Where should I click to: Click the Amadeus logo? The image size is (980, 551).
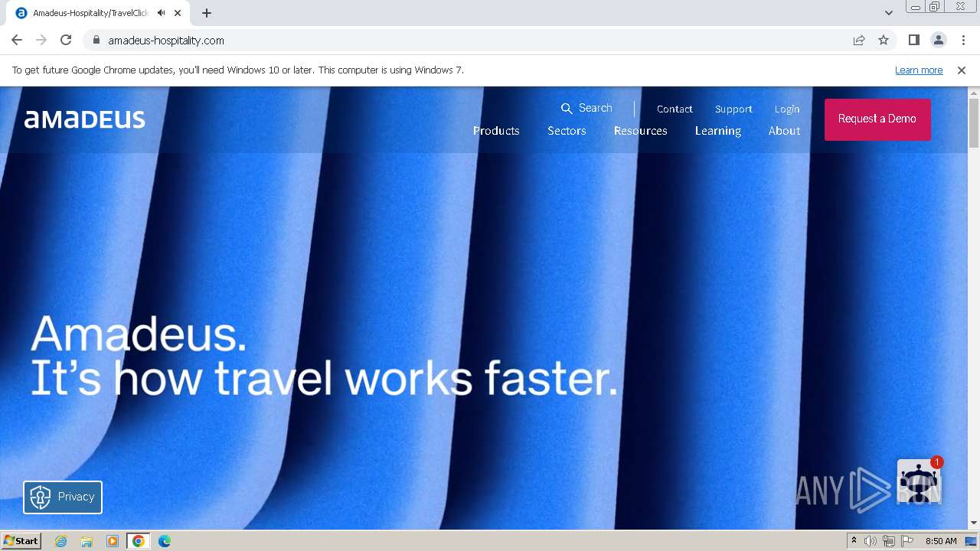84,119
